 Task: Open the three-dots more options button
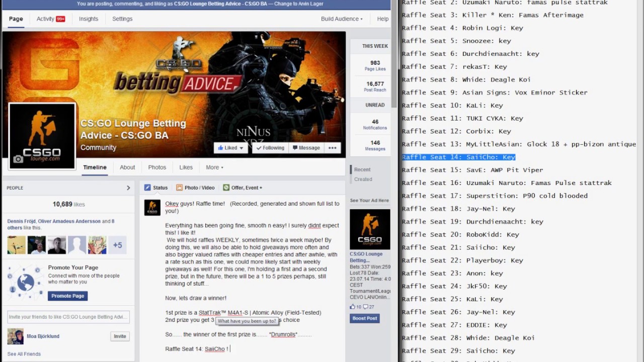point(333,148)
